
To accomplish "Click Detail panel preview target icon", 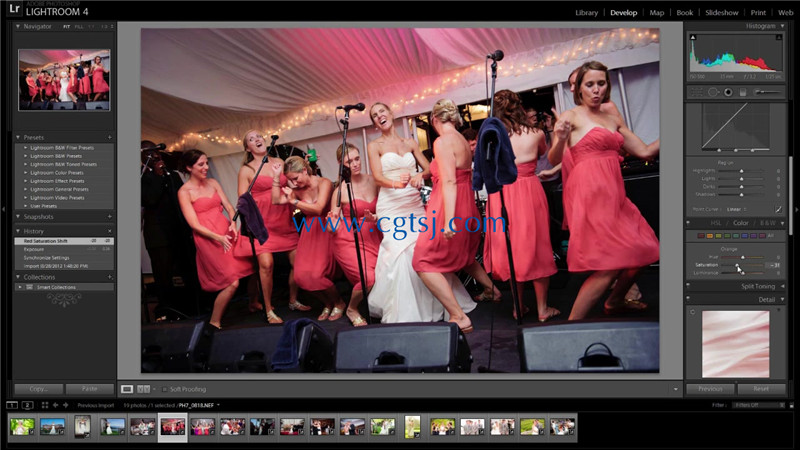I will click(x=692, y=312).
